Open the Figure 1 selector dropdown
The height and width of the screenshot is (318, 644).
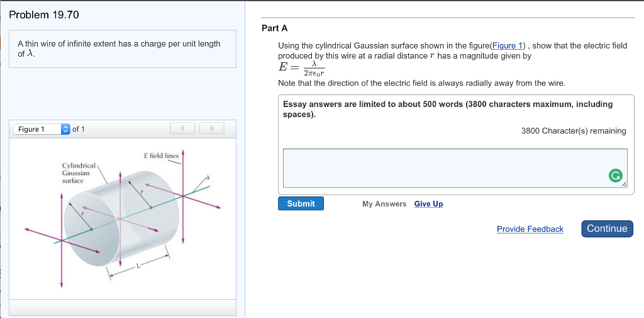pos(42,129)
